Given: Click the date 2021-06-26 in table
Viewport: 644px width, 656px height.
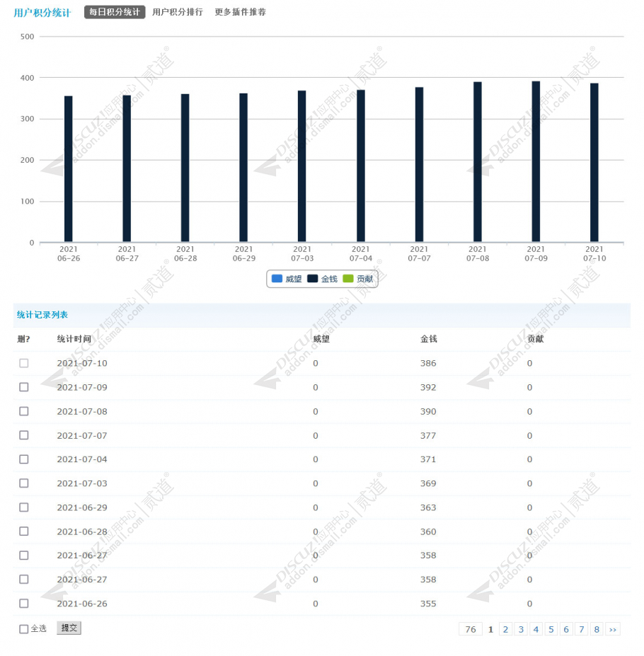Looking at the screenshot, I should coord(82,604).
